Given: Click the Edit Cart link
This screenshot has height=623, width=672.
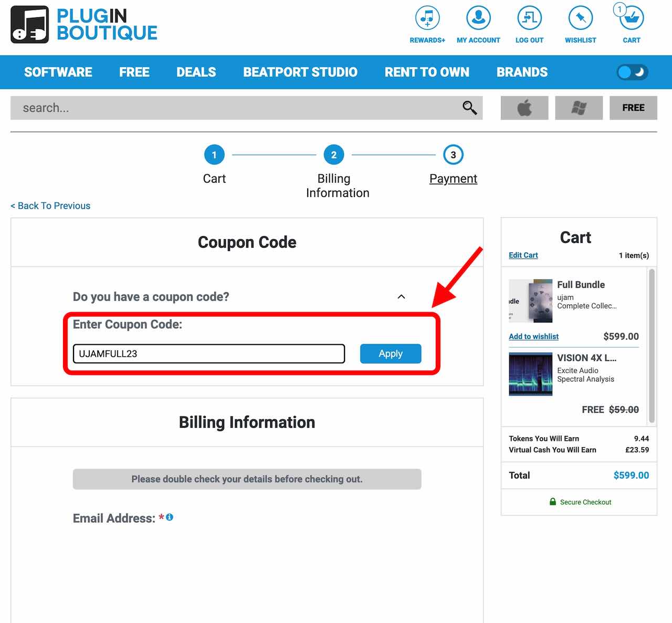Looking at the screenshot, I should tap(523, 255).
